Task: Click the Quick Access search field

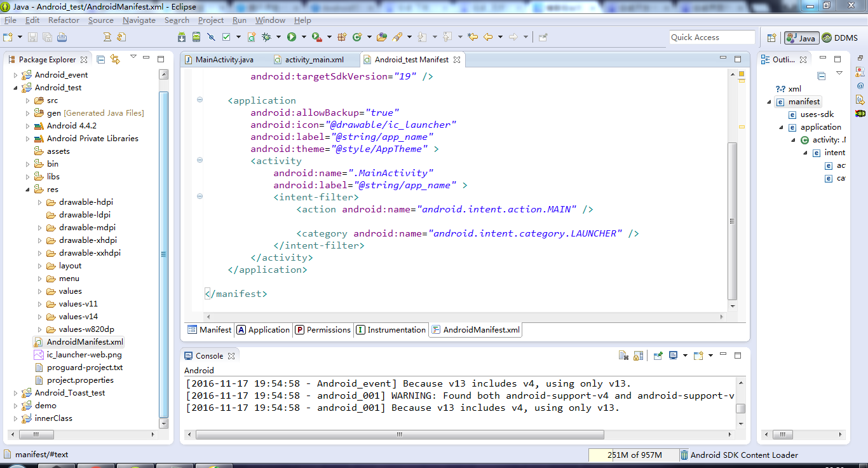Action: [x=711, y=38]
